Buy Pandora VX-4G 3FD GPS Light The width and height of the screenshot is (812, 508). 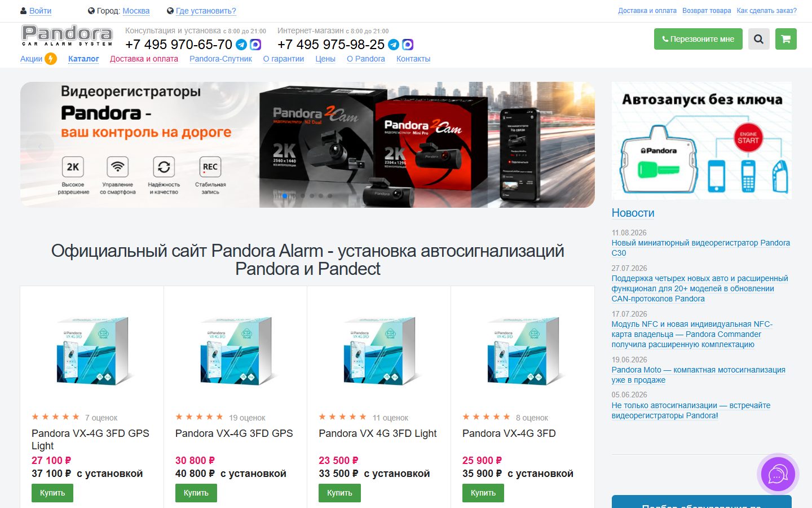[52, 493]
